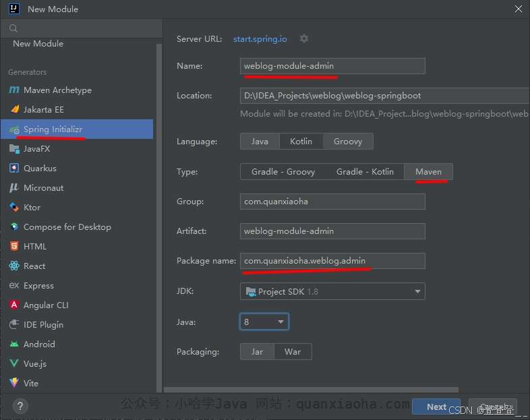Viewport: 530px width, 420px height.
Task: Select the Ktor list entry
Action: 77,207
